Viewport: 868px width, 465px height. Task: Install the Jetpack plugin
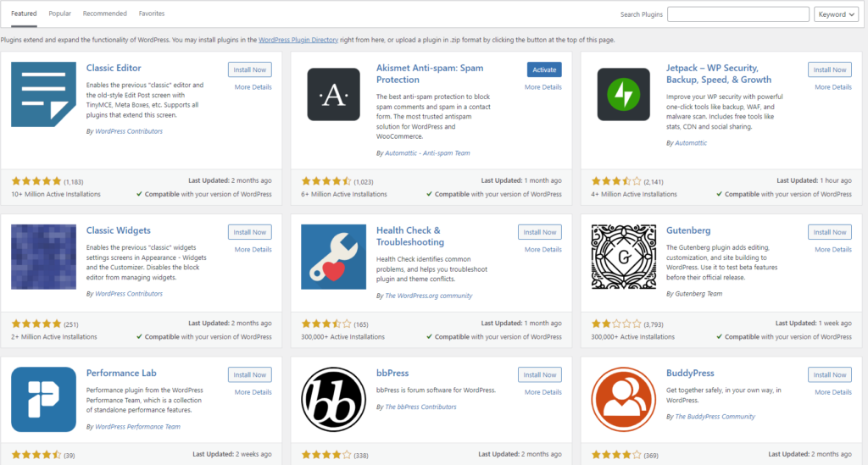point(830,69)
